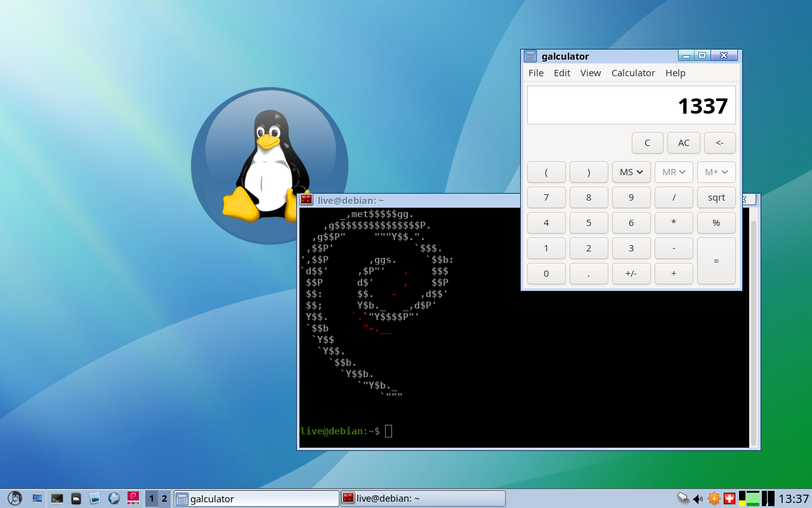Click the 4 digit button
Image resolution: width=812 pixels, height=508 pixels.
pyautogui.click(x=546, y=223)
